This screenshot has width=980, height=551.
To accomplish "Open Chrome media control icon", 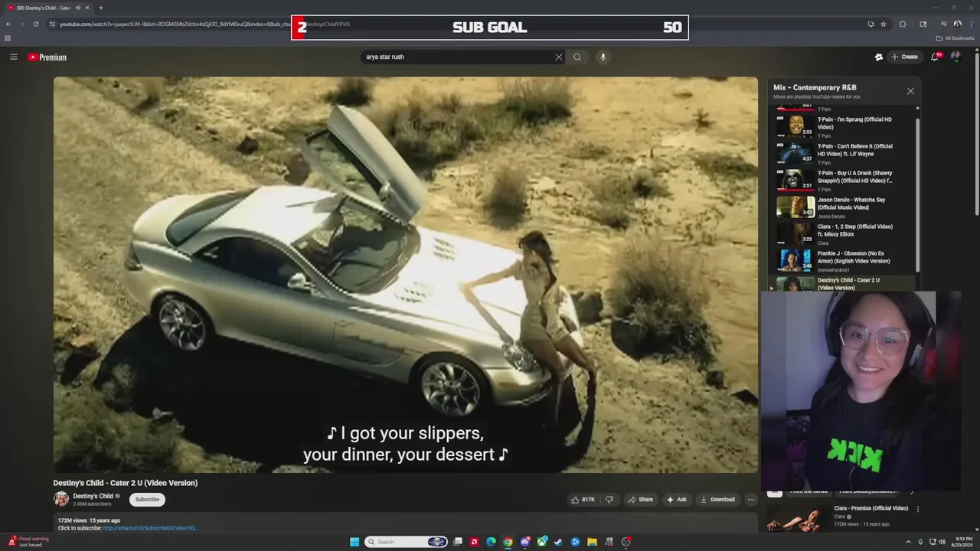I will (x=943, y=24).
